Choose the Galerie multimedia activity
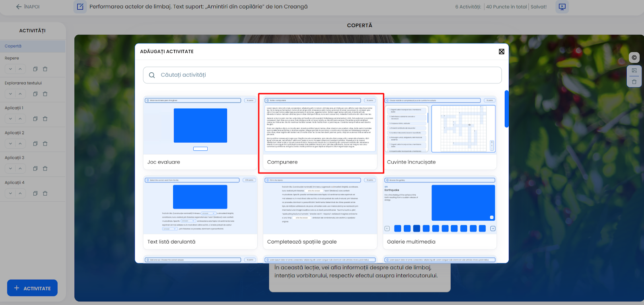Viewport: 644px width, 305px height. pos(440,212)
